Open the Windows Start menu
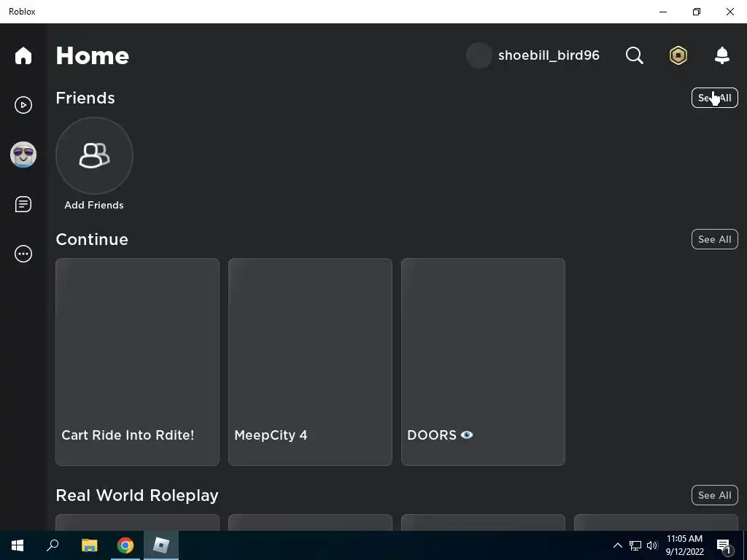 [18, 545]
